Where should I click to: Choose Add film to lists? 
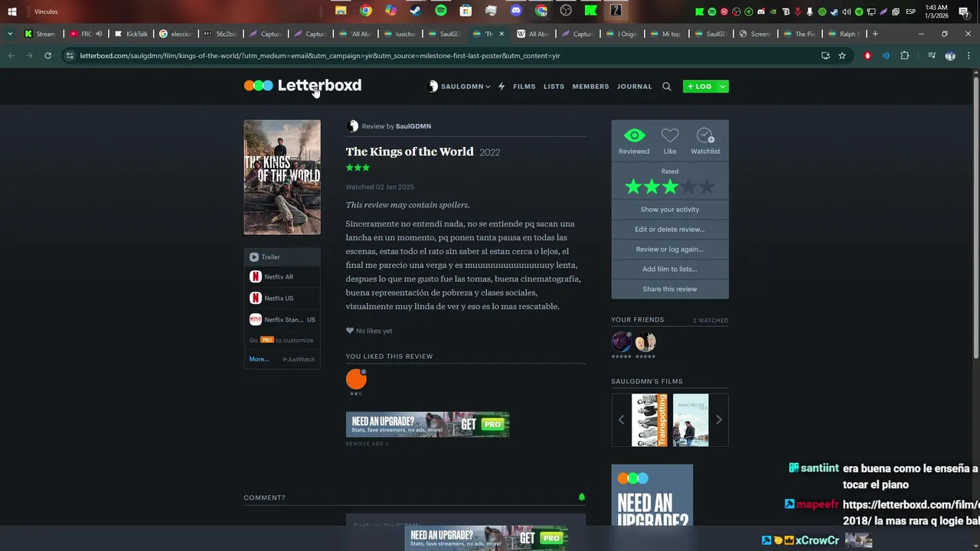670,269
